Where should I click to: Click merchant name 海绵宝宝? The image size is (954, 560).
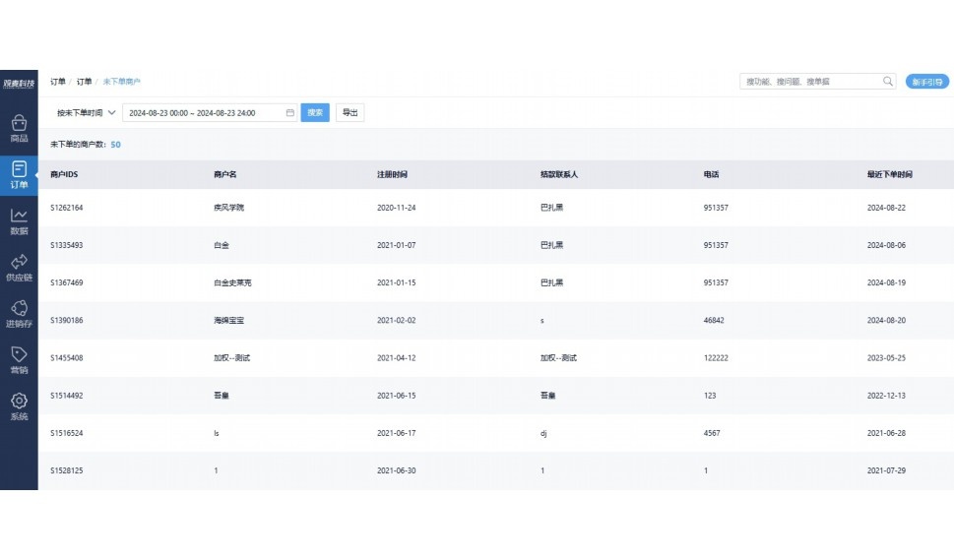click(x=228, y=321)
